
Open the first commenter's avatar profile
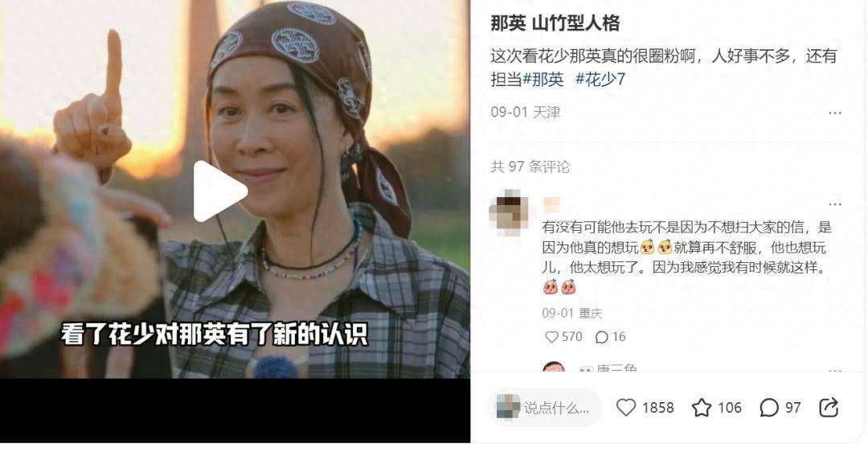[509, 213]
